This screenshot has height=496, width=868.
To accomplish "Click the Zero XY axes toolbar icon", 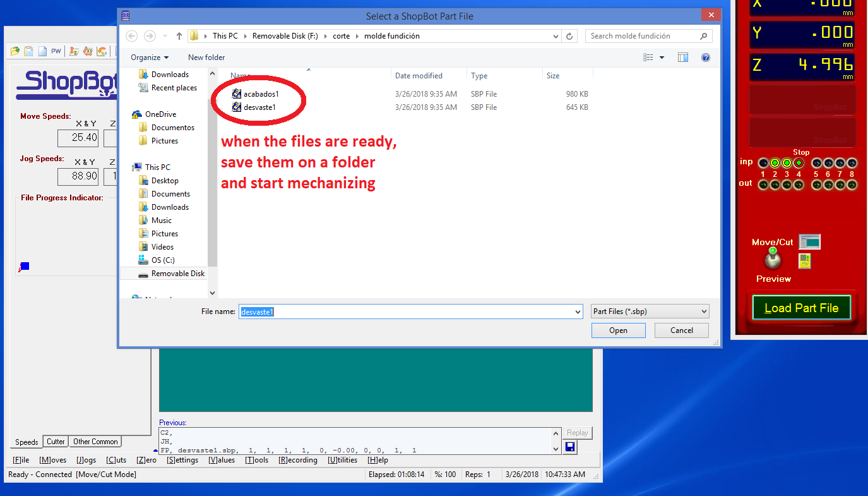I will (88, 51).
